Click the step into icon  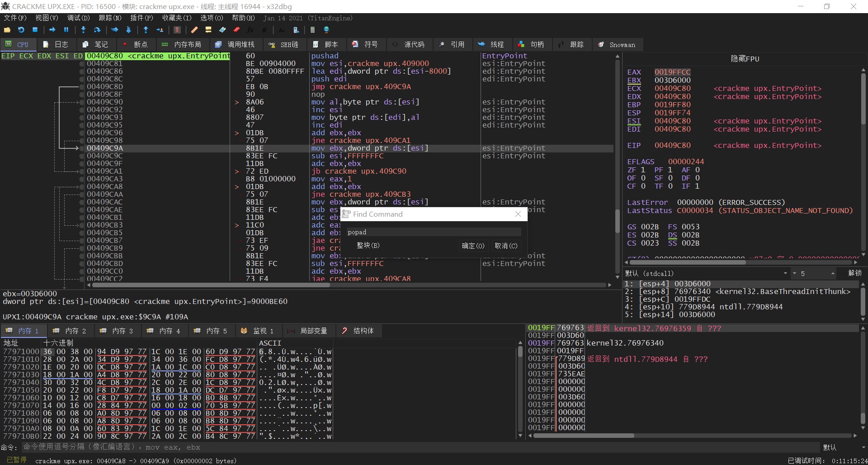[x=83, y=30]
